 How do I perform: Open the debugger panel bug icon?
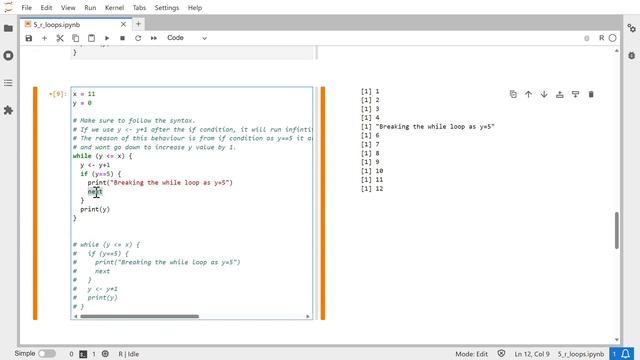(631, 56)
